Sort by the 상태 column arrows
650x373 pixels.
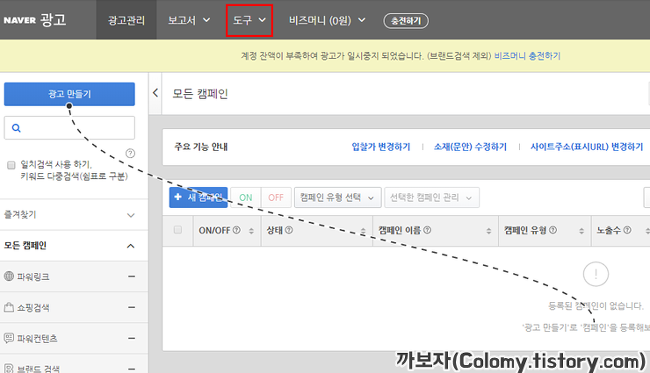363,231
